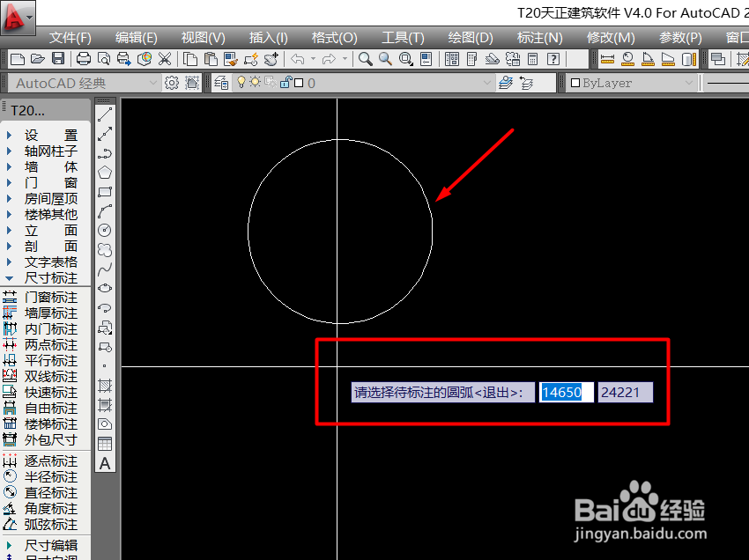Open the ByLayer color dropdown

point(688,83)
